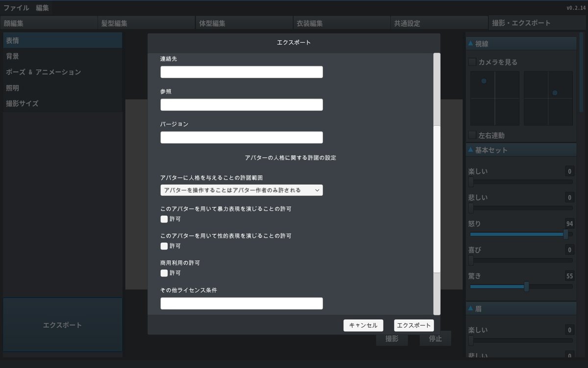
Task: Open the 編集 menu
Action: [42, 8]
